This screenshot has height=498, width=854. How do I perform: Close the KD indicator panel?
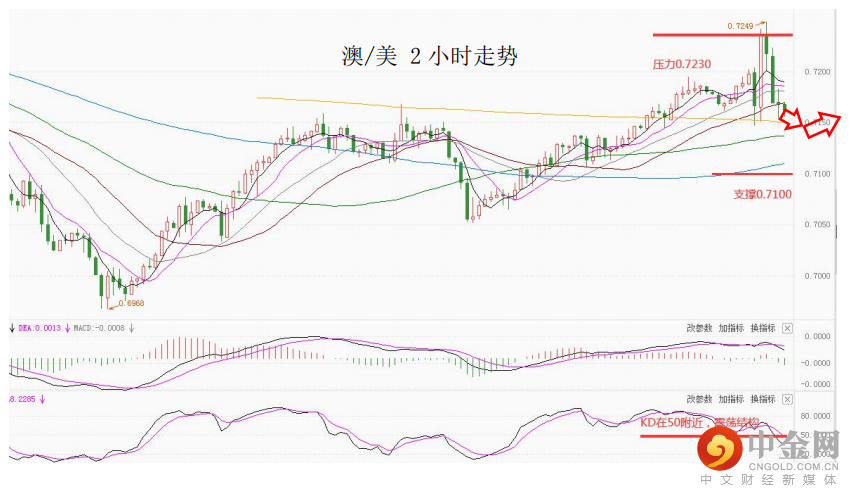click(x=787, y=398)
